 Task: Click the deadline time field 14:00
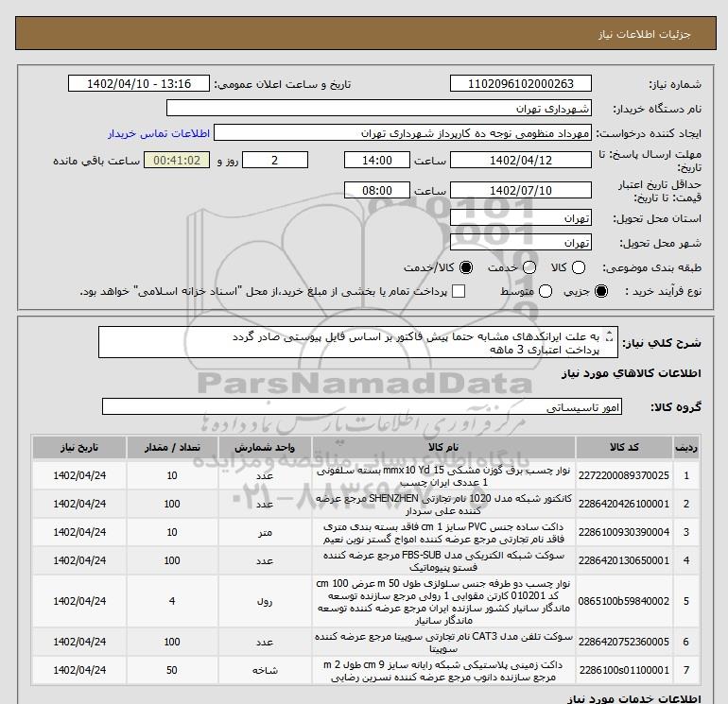(x=377, y=160)
